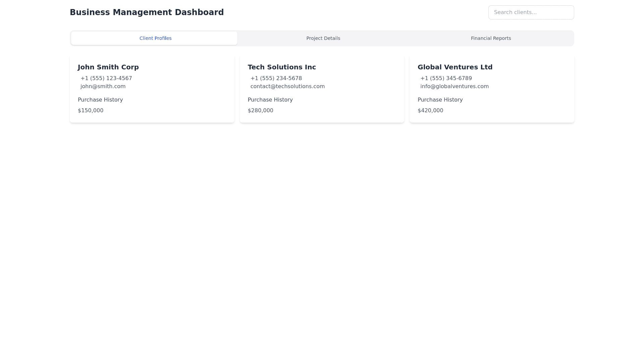Open the Project Details tab
The image size is (644, 362).
[x=323, y=38]
